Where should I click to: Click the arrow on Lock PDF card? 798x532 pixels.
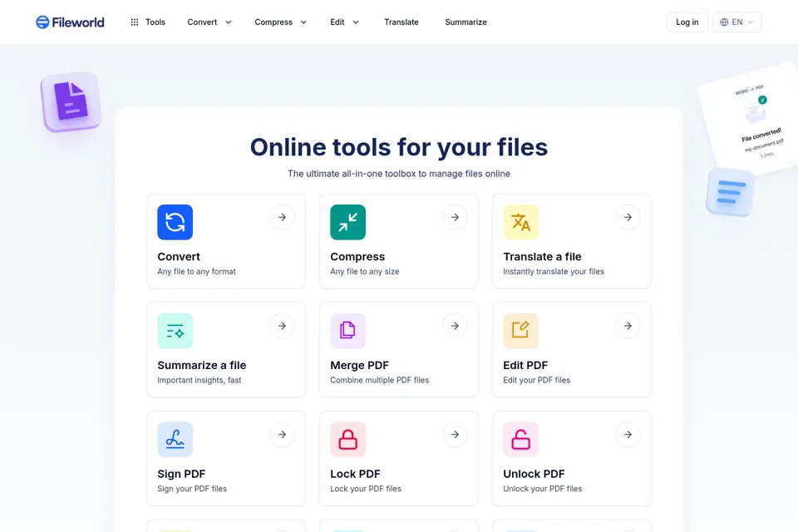455,435
